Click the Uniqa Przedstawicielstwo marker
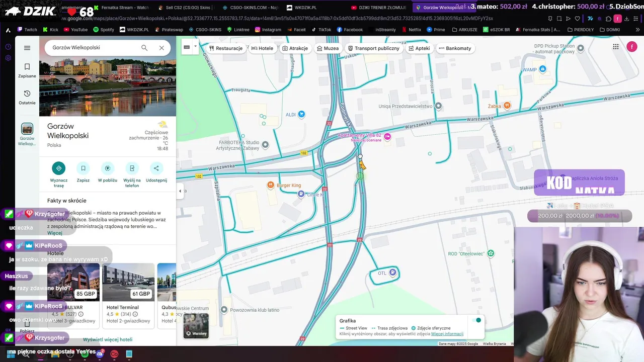644x362 pixels. click(x=438, y=106)
